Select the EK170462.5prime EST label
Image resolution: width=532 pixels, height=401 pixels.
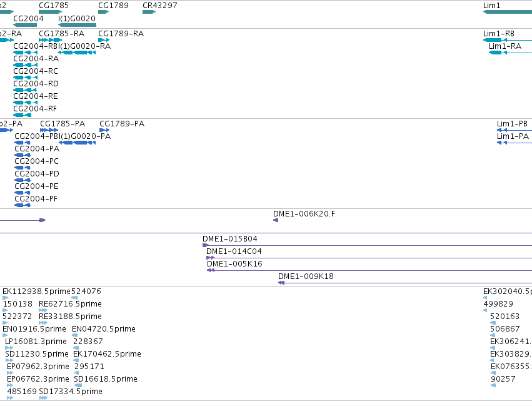[108, 355]
